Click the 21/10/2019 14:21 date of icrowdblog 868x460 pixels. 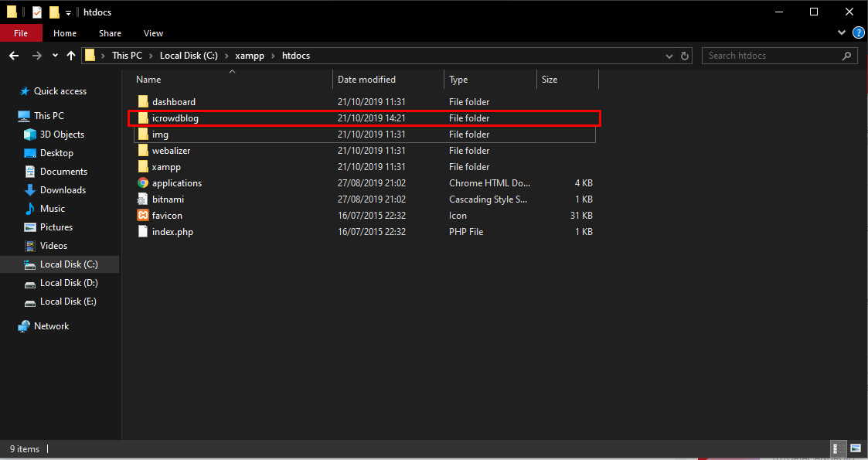(x=372, y=118)
